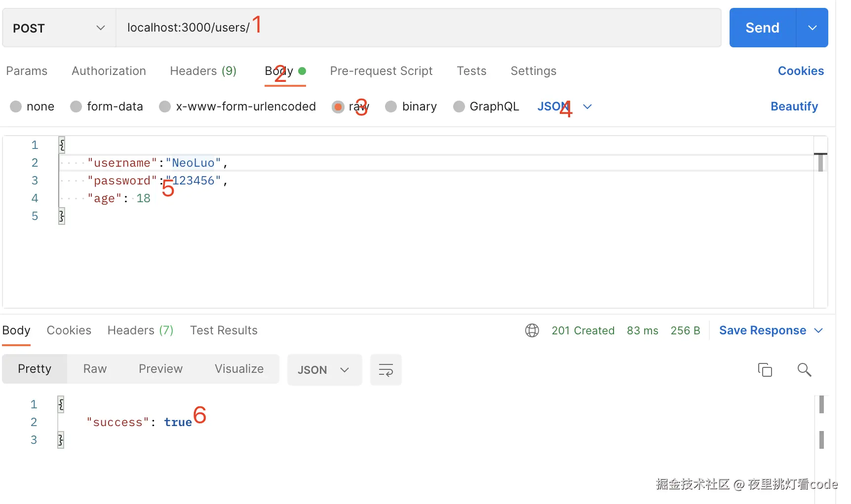Image resolution: width=851 pixels, height=504 pixels.
Task: Open the POST method dropdown
Action: coord(59,28)
